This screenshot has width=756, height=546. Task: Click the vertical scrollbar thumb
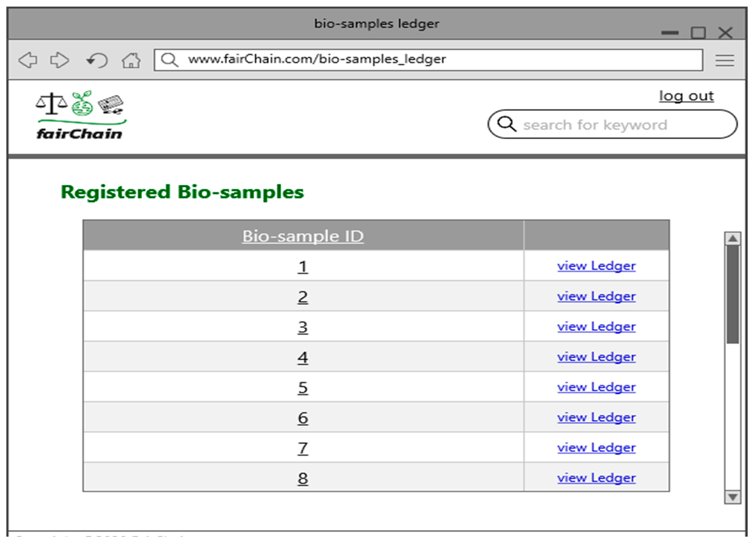tap(732, 294)
